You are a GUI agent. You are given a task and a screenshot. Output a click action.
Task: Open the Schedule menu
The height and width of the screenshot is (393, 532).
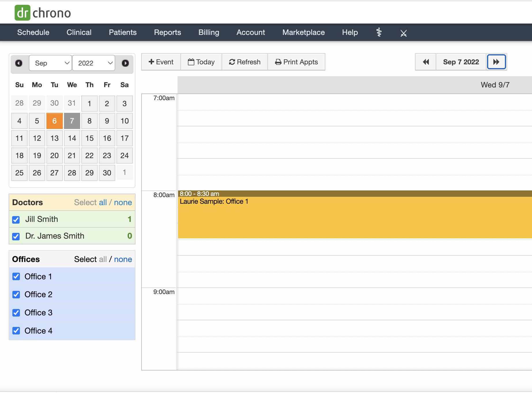(x=33, y=32)
